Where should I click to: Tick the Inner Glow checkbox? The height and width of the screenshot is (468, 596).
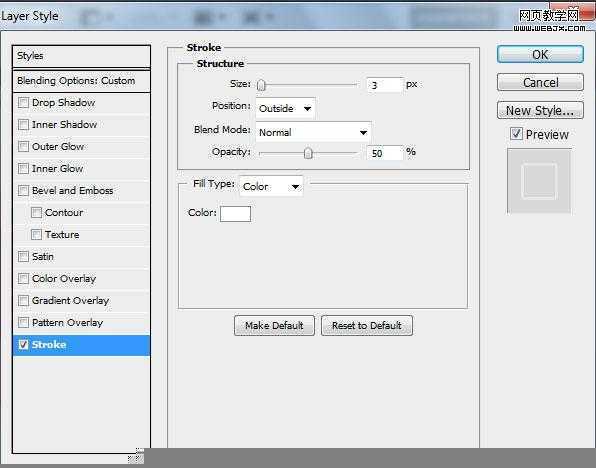(24, 168)
